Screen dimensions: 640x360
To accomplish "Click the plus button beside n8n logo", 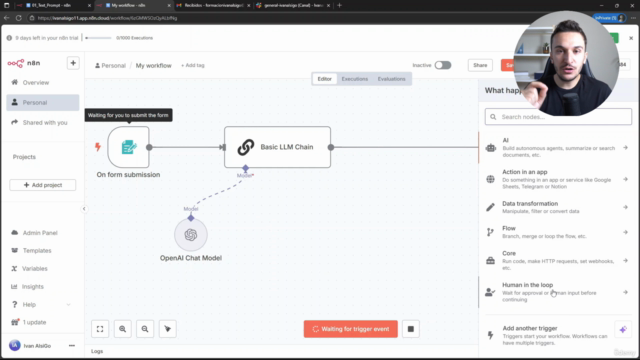I will (x=73, y=63).
